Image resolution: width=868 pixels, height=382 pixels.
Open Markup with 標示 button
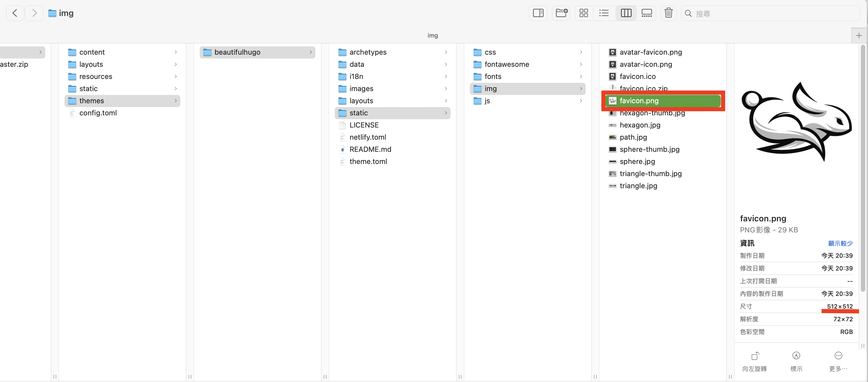tap(796, 361)
